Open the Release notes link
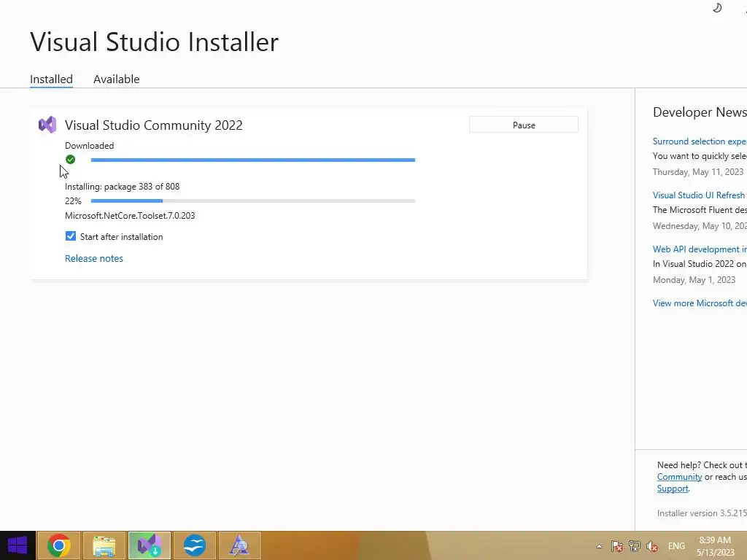 coord(94,258)
